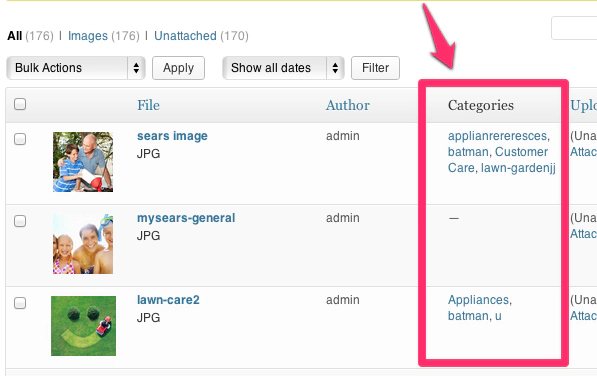Open the Bulk Actions dropdown
This screenshot has width=597, height=376.
(76, 68)
